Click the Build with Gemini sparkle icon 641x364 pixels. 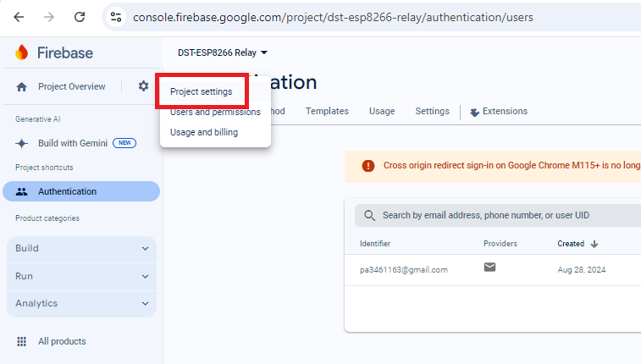[x=22, y=143]
